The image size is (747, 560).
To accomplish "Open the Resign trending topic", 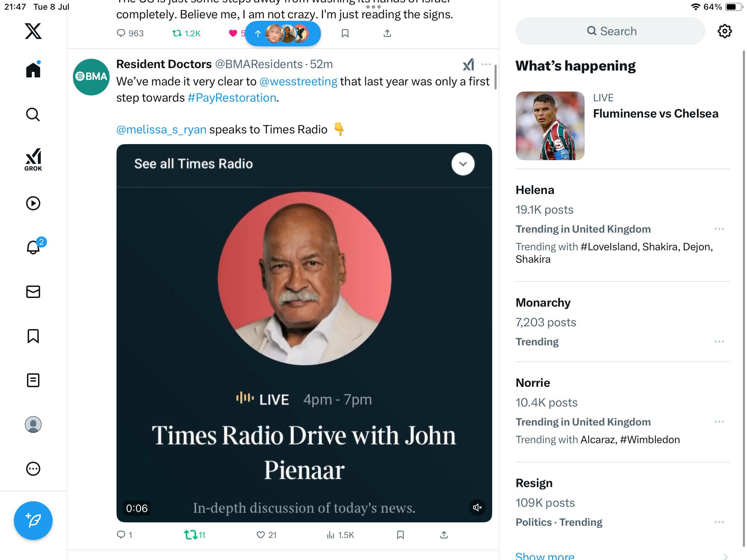I will [x=534, y=483].
